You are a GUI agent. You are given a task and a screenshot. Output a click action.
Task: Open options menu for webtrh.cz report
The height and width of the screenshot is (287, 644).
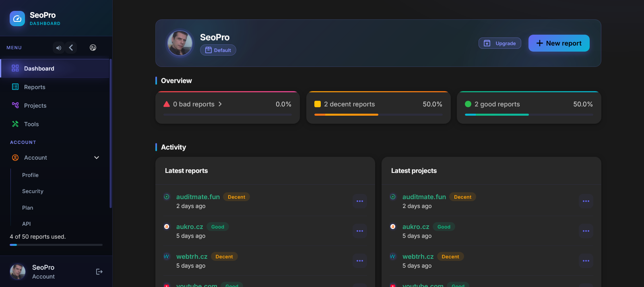360,261
